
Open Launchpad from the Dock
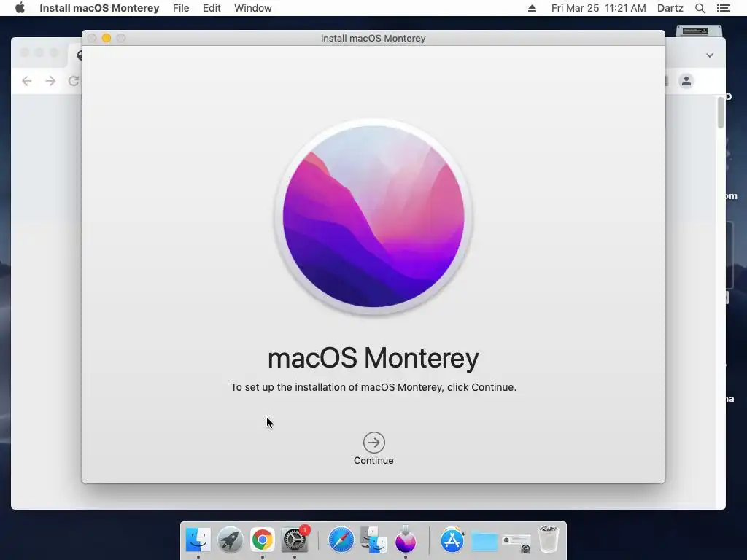point(230,540)
